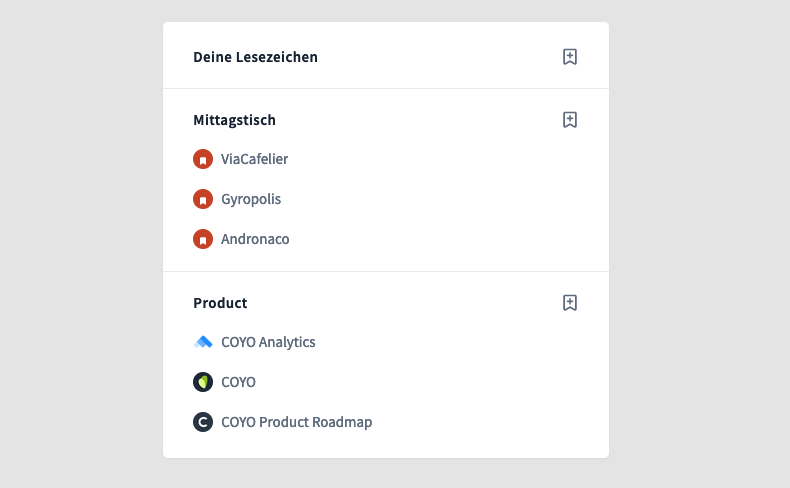
Task: Open the Gyropolis link
Action: (x=251, y=199)
